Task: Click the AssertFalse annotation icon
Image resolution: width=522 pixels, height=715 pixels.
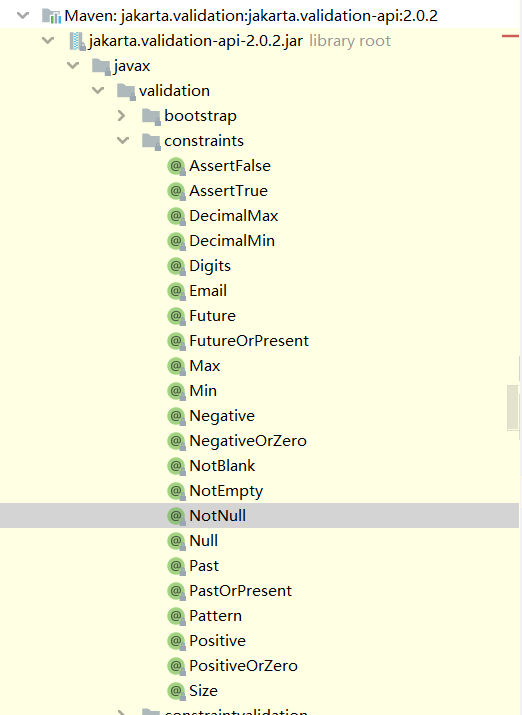Action: pos(176,166)
